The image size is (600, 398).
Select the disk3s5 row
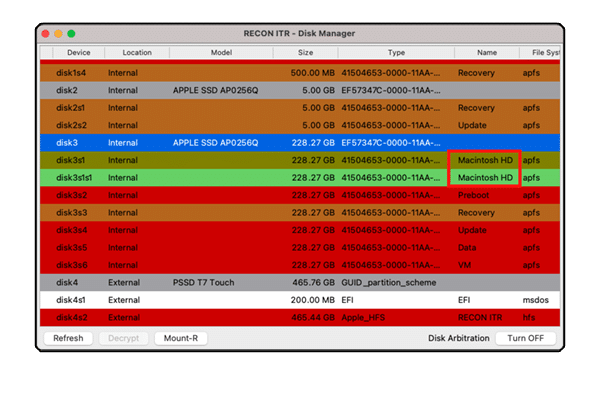point(300,248)
